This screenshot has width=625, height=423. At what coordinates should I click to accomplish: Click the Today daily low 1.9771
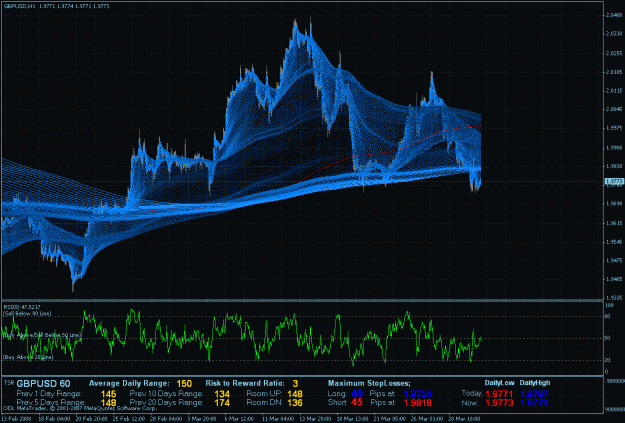pos(499,394)
